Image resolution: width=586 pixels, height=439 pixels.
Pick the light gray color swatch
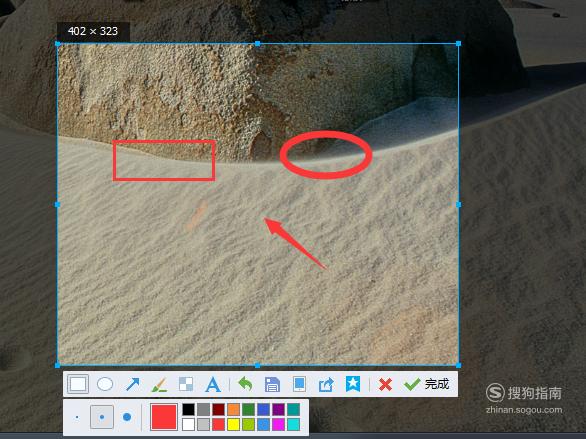point(203,424)
